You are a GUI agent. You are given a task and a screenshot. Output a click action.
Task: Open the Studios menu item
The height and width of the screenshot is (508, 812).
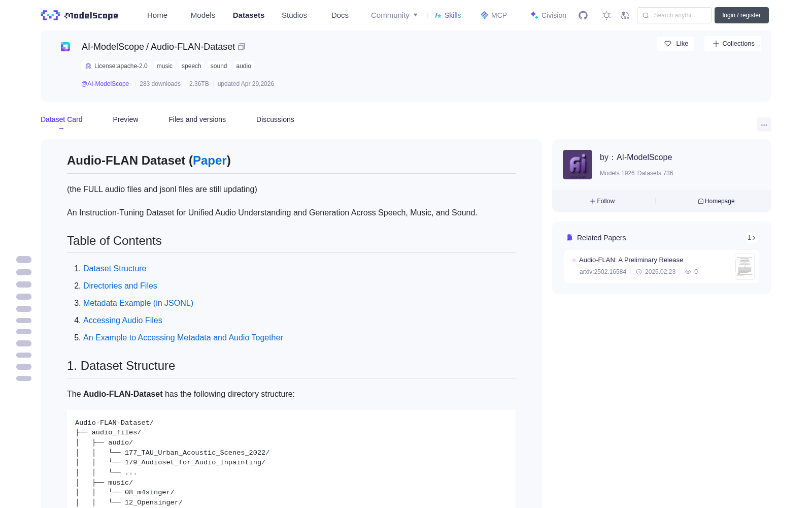coord(294,15)
